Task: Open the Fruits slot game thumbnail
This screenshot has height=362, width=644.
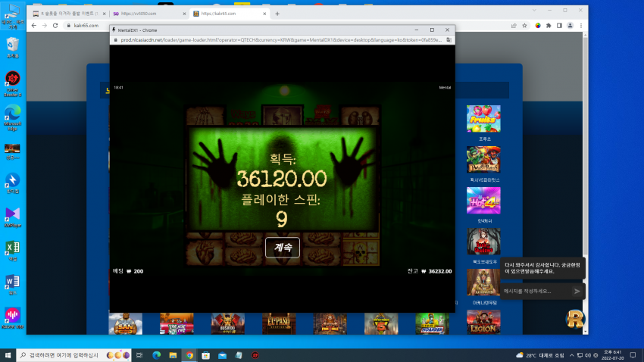Action: pyautogui.click(x=483, y=119)
